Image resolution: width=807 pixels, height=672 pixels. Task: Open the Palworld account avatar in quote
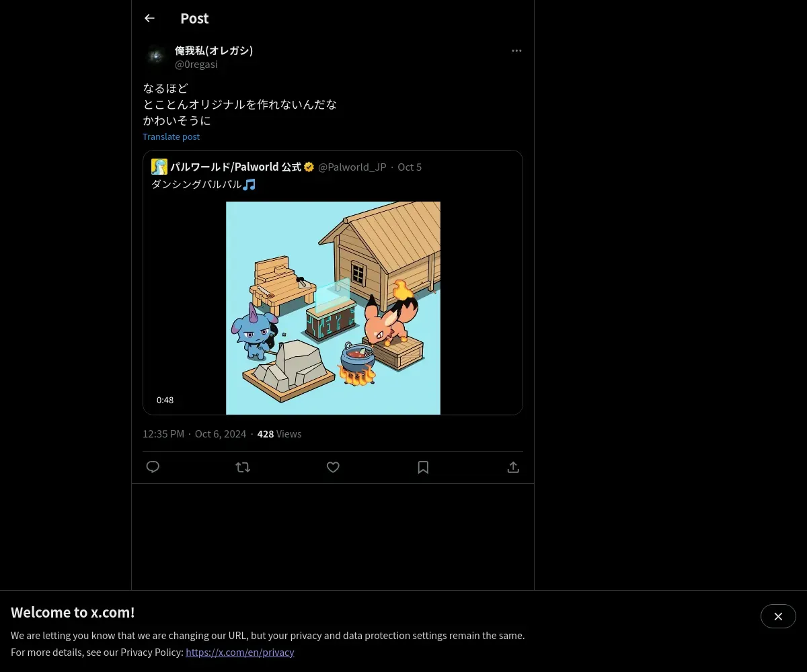click(159, 167)
